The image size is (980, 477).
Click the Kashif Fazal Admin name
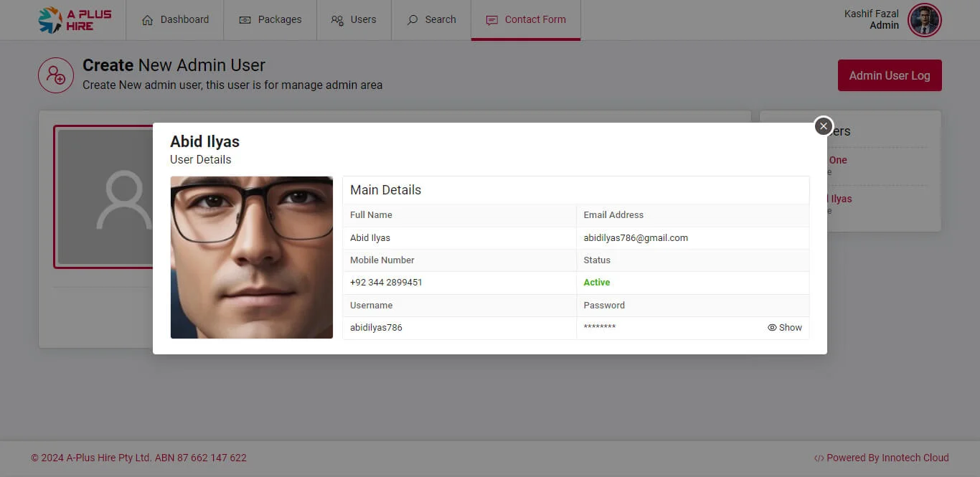point(871,19)
